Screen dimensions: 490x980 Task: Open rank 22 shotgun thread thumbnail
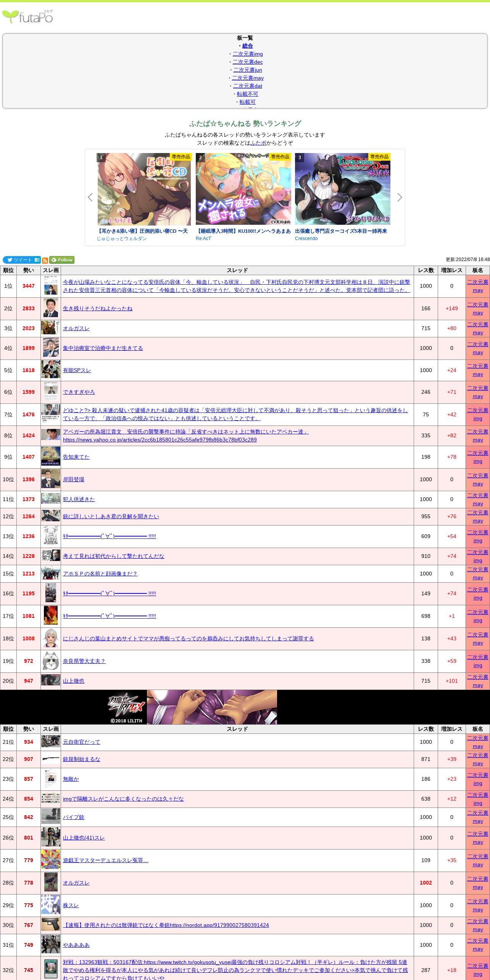pos(51,759)
